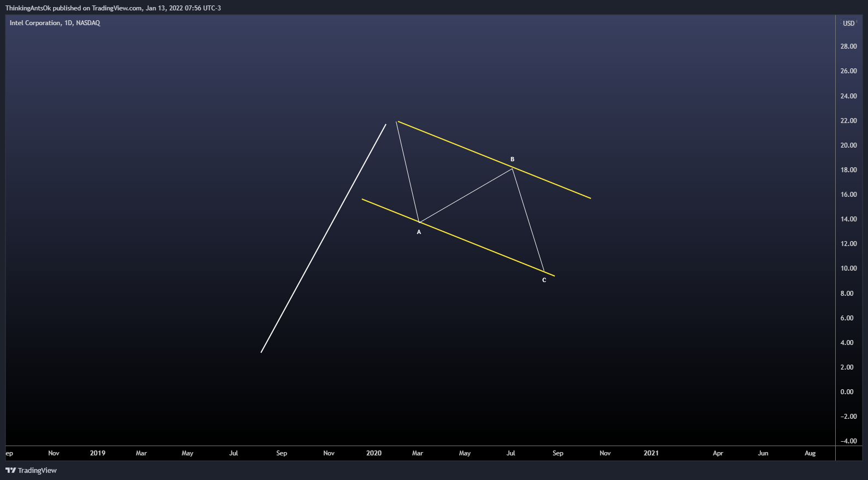Click the 0.00 price axis label
Image resolution: width=868 pixels, height=480 pixels.
(847, 392)
